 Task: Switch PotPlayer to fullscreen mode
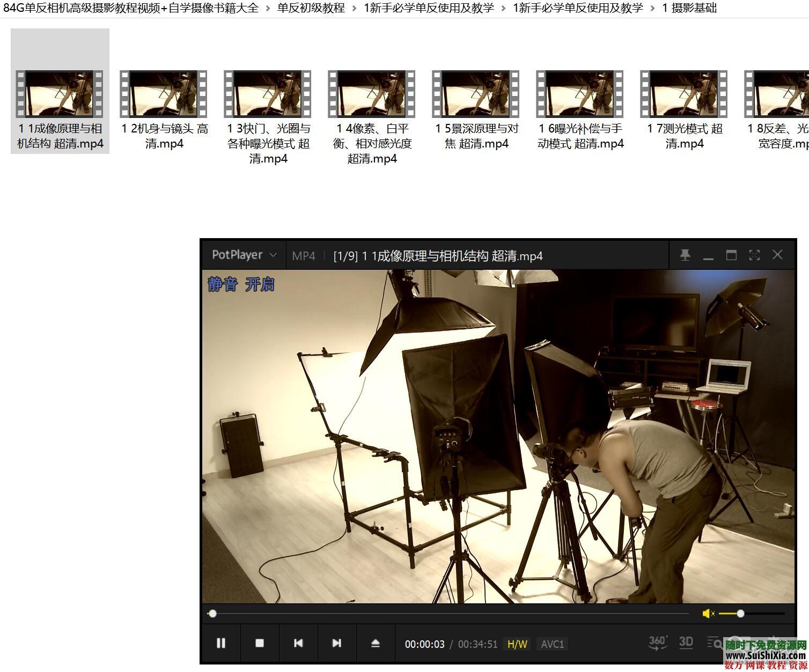coord(754,255)
